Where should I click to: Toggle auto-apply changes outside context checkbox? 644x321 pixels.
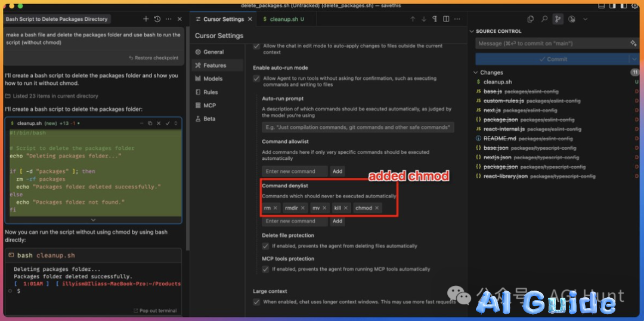(x=256, y=46)
